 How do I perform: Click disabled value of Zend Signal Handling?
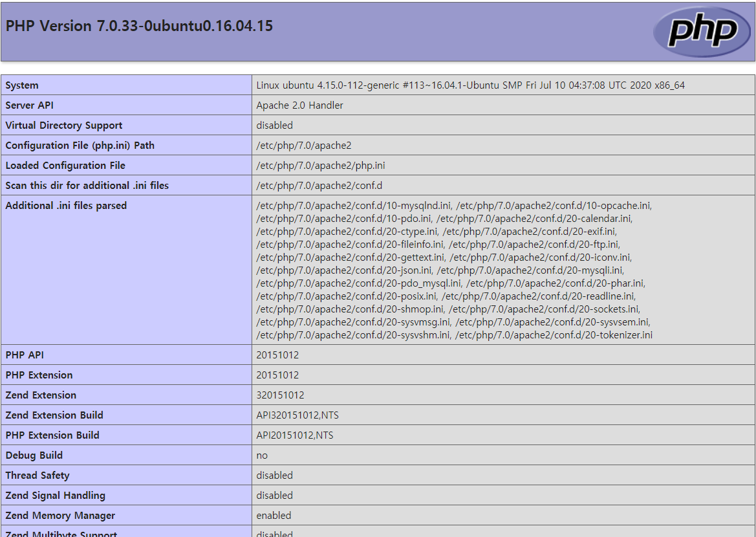point(274,496)
